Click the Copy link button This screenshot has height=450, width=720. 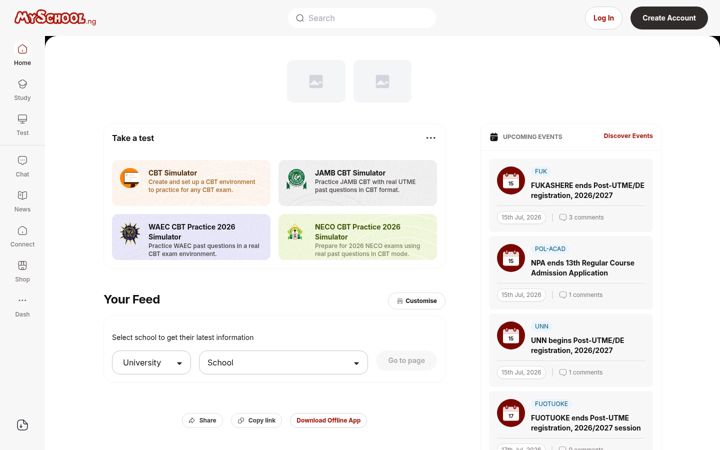pos(256,420)
